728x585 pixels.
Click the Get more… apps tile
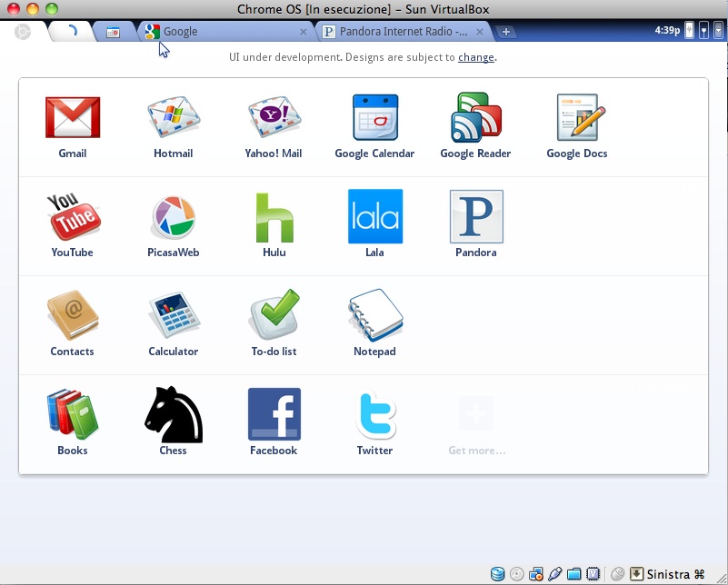click(476, 423)
